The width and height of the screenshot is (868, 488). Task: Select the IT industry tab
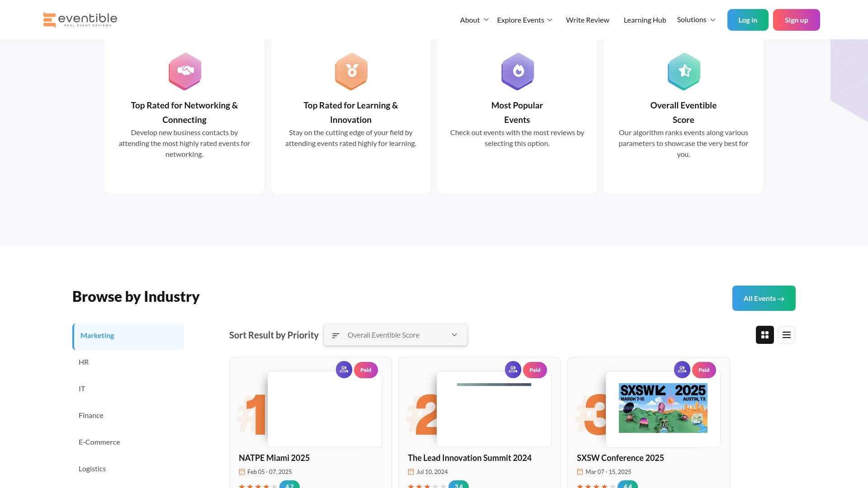click(128, 389)
